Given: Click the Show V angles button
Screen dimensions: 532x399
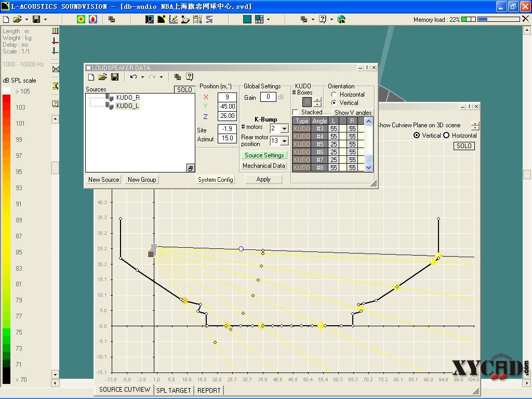Looking at the screenshot, I should pos(353,112).
